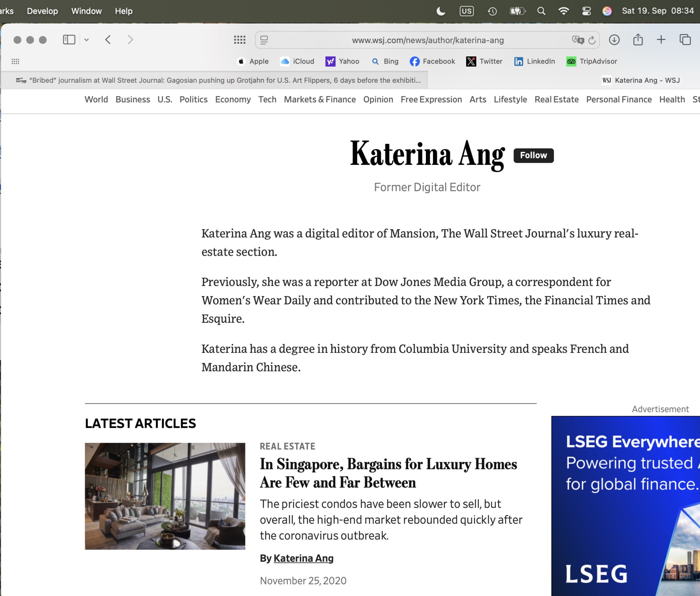
Task: Go to Business section
Action: tap(133, 100)
